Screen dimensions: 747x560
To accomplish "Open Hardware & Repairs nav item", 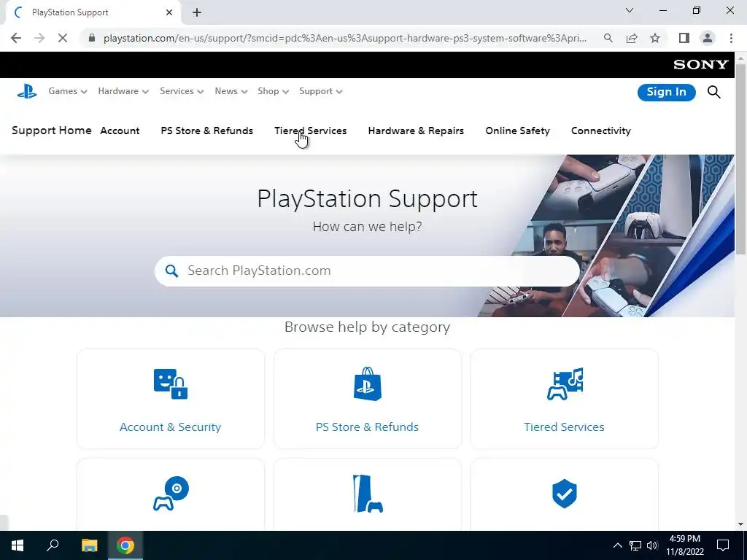I will coord(416,131).
